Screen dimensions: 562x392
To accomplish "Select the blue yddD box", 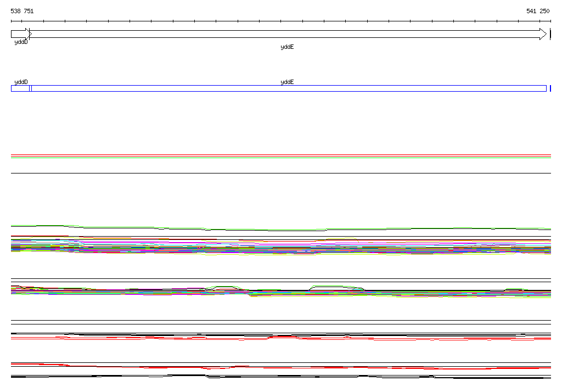I will [x=20, y=88].
